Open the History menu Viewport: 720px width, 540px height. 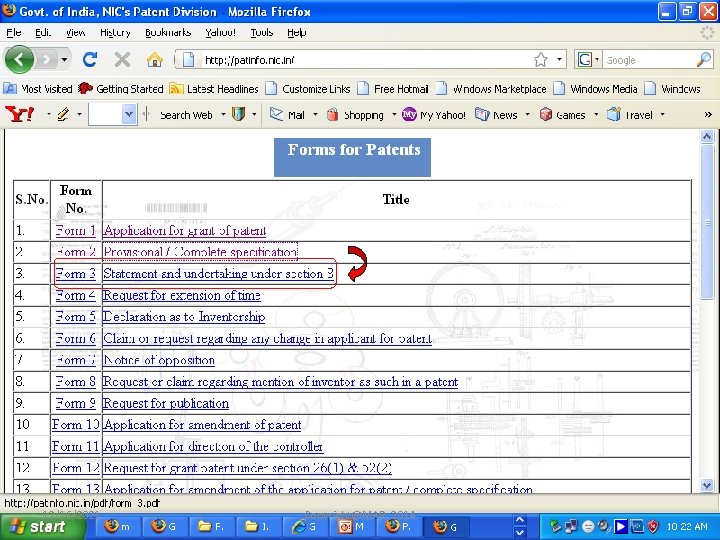[115, 33]
